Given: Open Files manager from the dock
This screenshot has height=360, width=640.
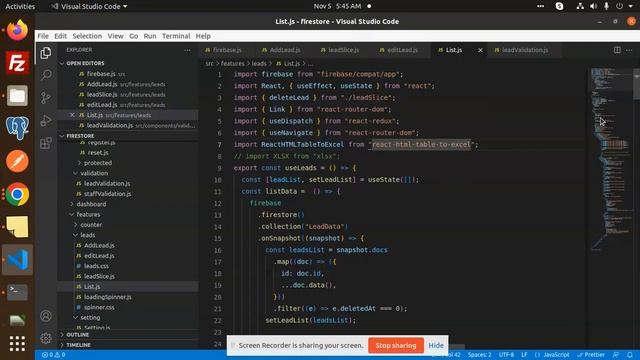Looking at the screenshot, I should pos(17,96).
